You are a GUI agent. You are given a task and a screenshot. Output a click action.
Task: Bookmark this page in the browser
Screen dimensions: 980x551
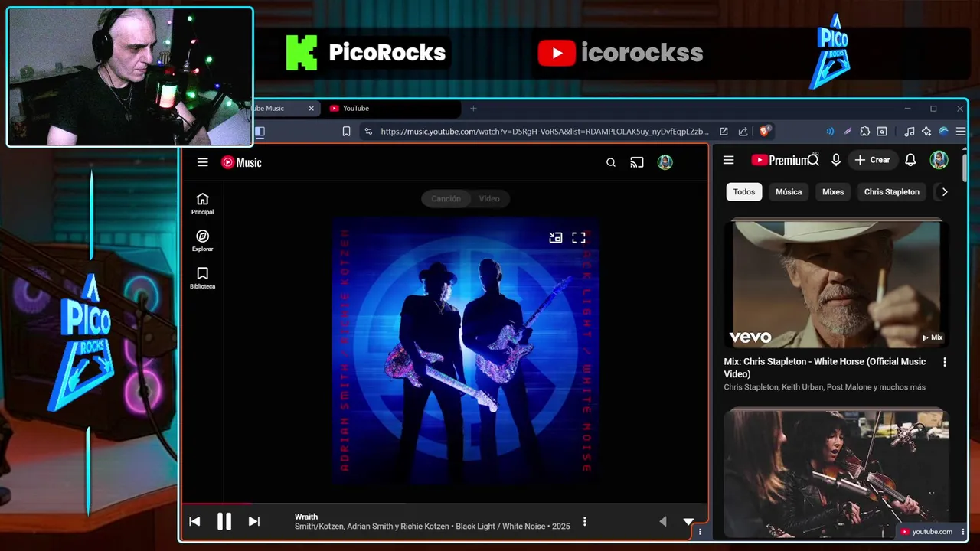point(346,132)
